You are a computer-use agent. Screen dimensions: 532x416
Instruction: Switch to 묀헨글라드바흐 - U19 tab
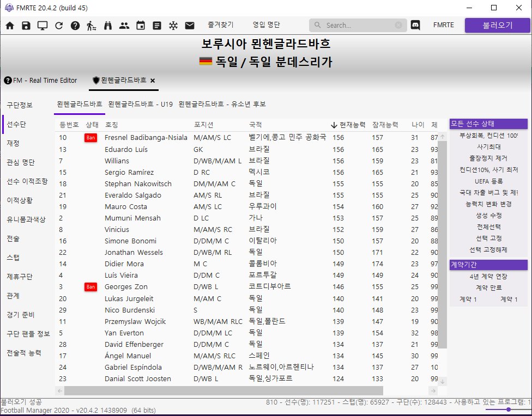(140, 103)
